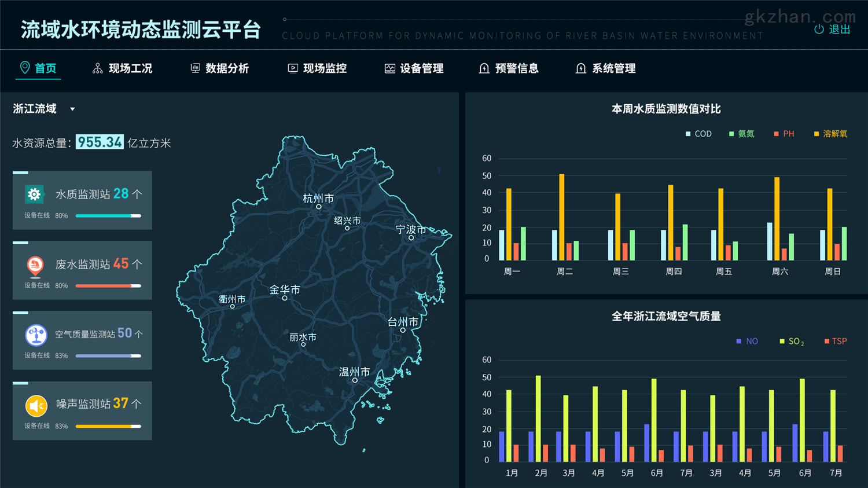Click the 预警信息 bell icon
Viewport: 868px width, 488px height.
[484, 68]
